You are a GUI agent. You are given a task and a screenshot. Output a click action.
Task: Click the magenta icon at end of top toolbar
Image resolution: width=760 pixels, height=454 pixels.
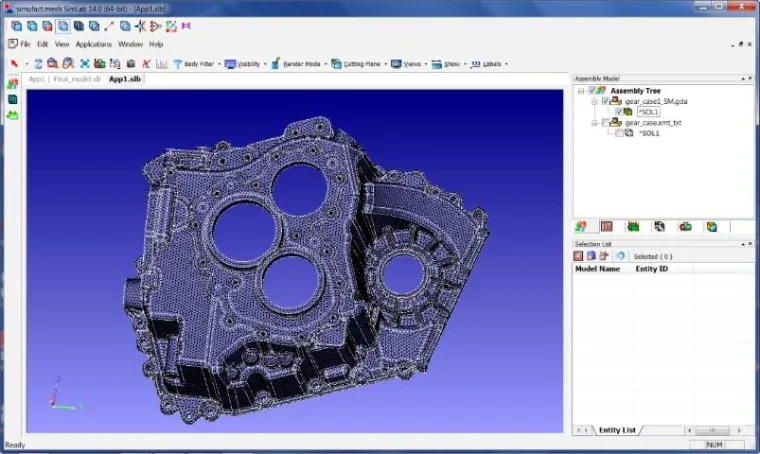click(x=187, y=26)
